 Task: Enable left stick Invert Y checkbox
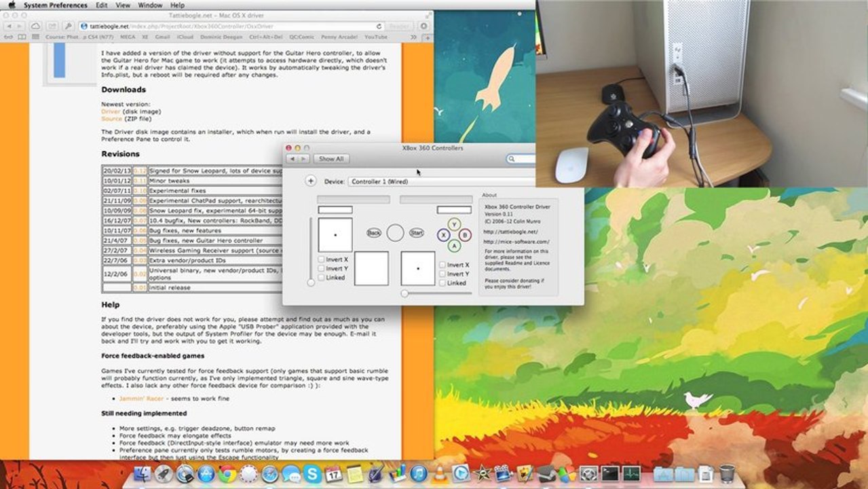321,268
